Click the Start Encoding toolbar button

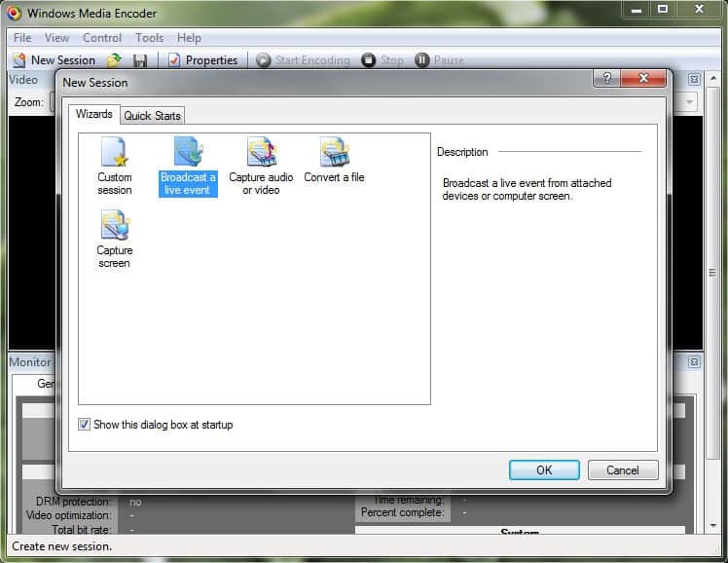[303, 60]
